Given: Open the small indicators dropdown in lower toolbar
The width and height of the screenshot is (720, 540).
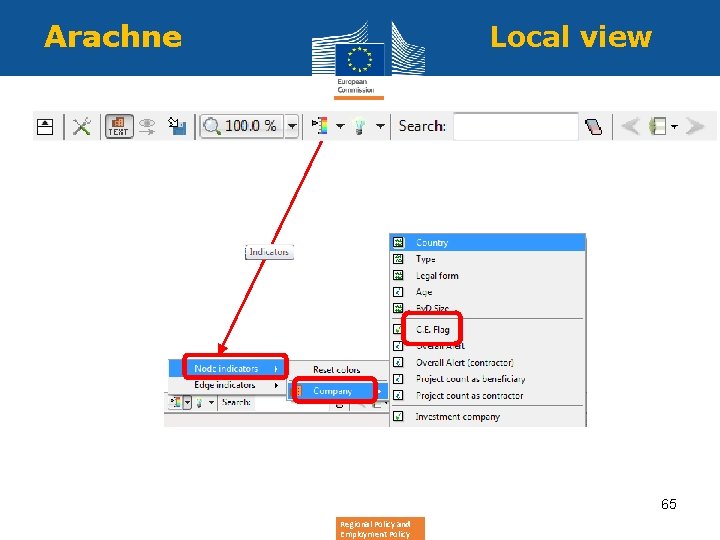Looking at the screenshot, I should pyautogui.click(x=187, y=403).
